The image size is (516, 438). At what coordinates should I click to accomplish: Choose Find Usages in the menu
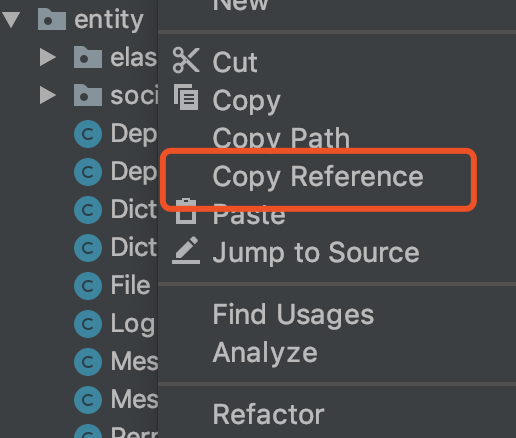point(293,314)
